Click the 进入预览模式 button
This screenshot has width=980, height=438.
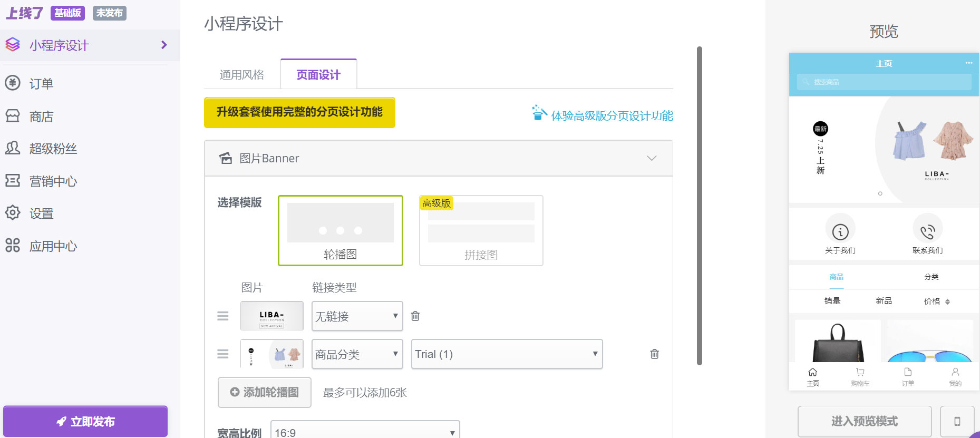pyautogui.click(x=865, y=421)
